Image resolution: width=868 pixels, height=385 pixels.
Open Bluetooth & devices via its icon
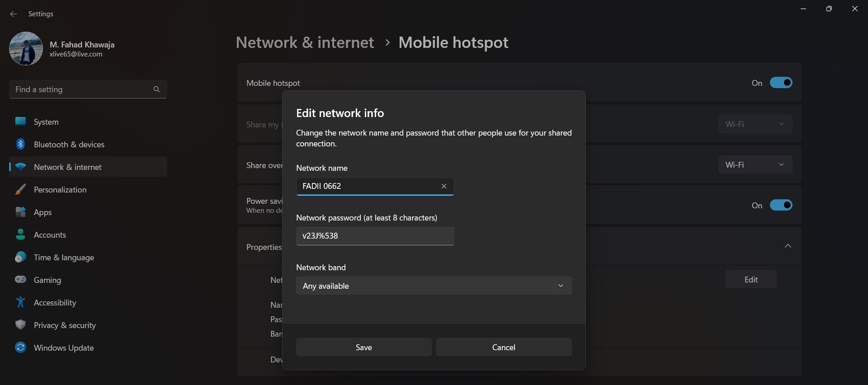(20, 144)
